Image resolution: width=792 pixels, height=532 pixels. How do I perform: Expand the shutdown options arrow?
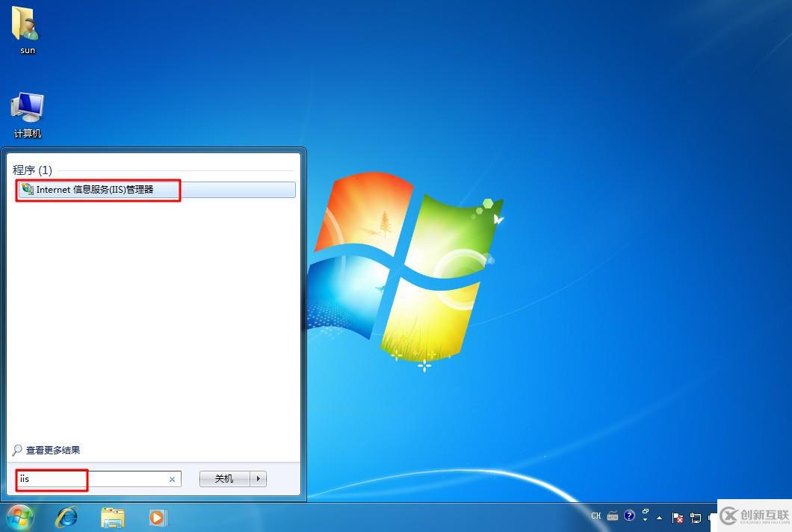tap(258, 478)
